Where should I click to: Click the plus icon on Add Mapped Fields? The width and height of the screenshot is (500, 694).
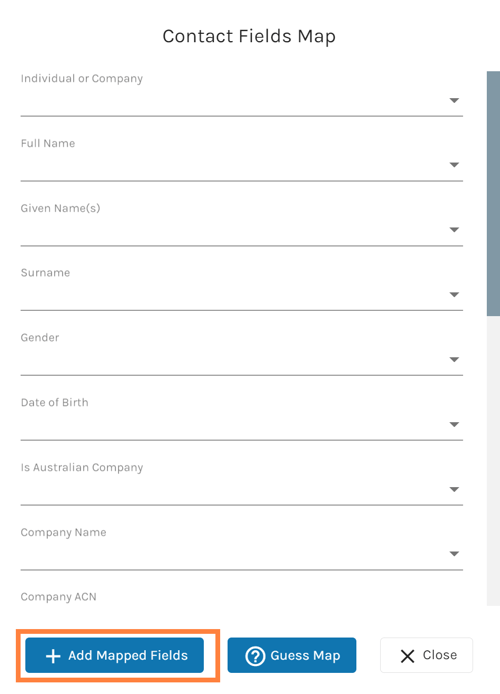pyautogui.click(x=53, y=656)
